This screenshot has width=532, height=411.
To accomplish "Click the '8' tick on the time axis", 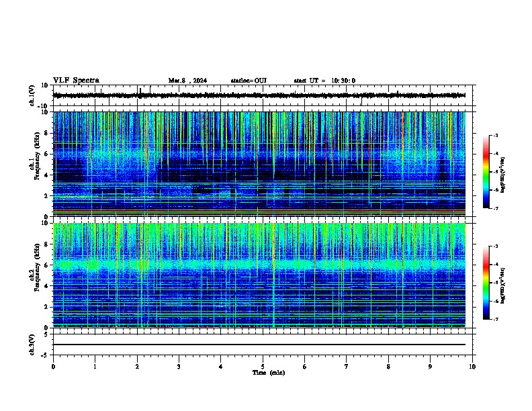I will tap(388, 367).
